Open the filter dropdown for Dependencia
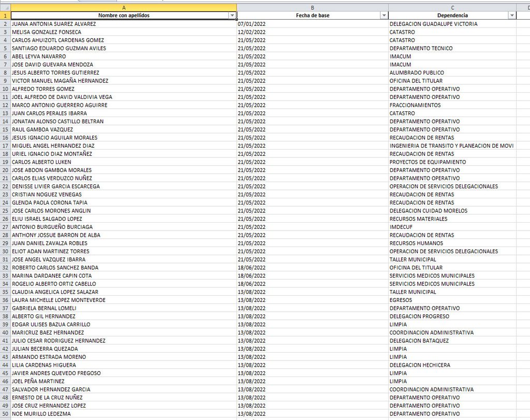530x420 pixels. coord(512,16)
